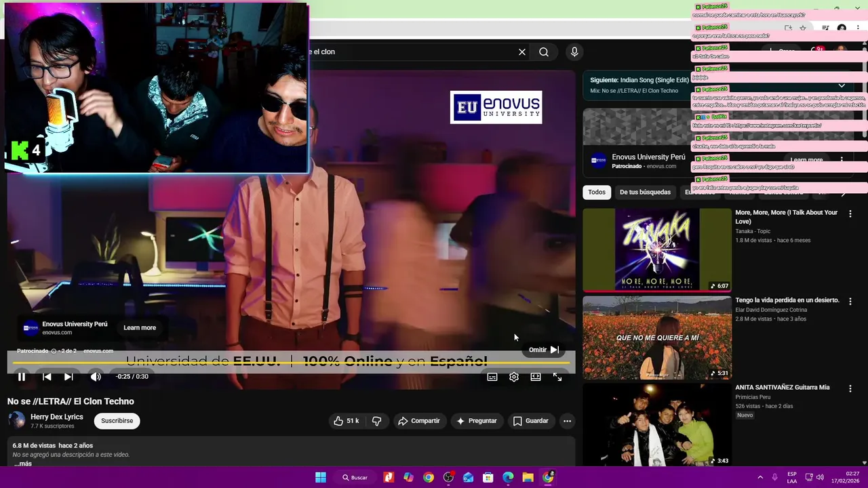868x488 pixels.
Task: Open system volume from the speaker tray icon
Action: tap(820, 477)
